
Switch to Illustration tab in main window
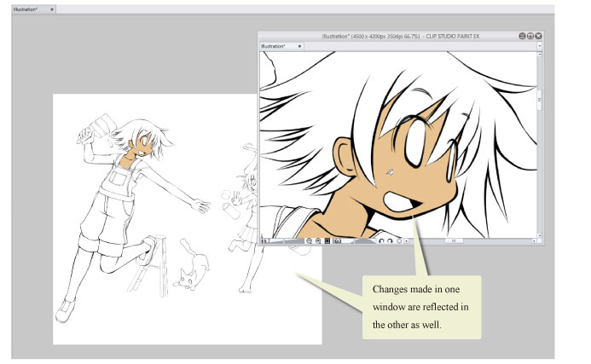[x=27, y=9]
